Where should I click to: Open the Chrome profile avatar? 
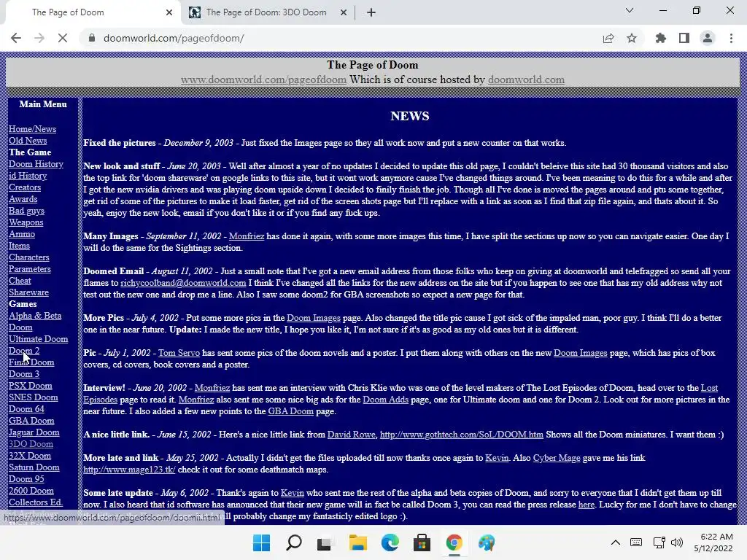(708, 38)
